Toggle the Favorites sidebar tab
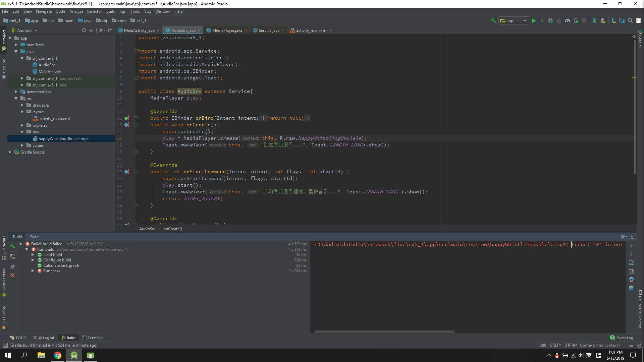The image size is (644, 362). pyautogui.click(x=4, y=317)
